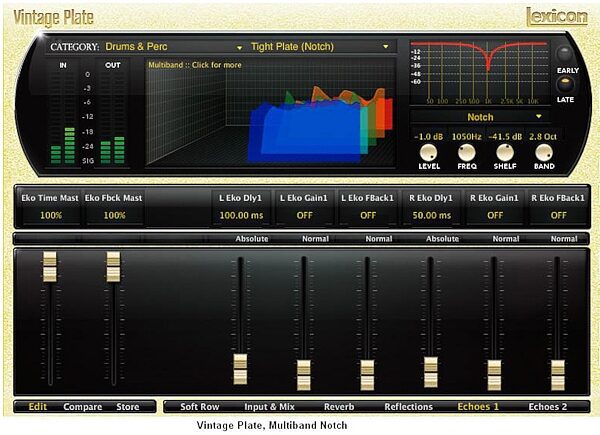Click the R Eko Gain1 fader

point(494,375)
